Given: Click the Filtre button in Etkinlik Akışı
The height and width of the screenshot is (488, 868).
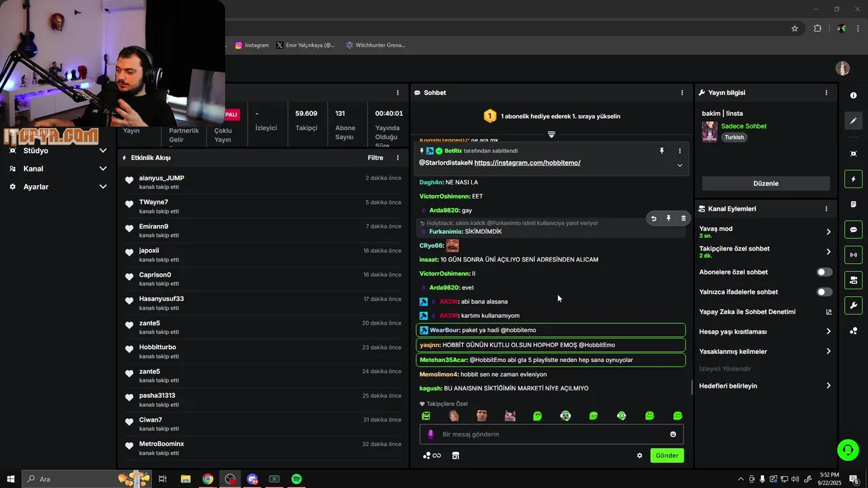Looking at the screenshot, I should tap(375, 158).
